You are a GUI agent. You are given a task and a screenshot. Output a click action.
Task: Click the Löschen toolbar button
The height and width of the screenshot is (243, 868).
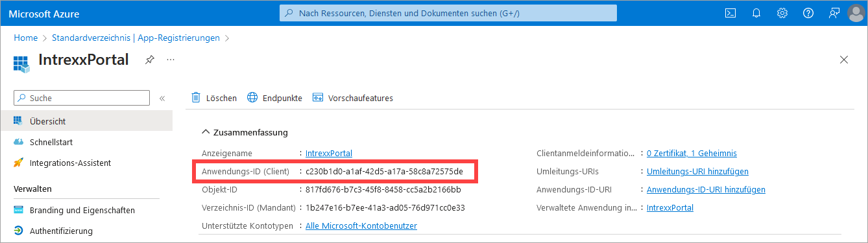tap(214, 98)
